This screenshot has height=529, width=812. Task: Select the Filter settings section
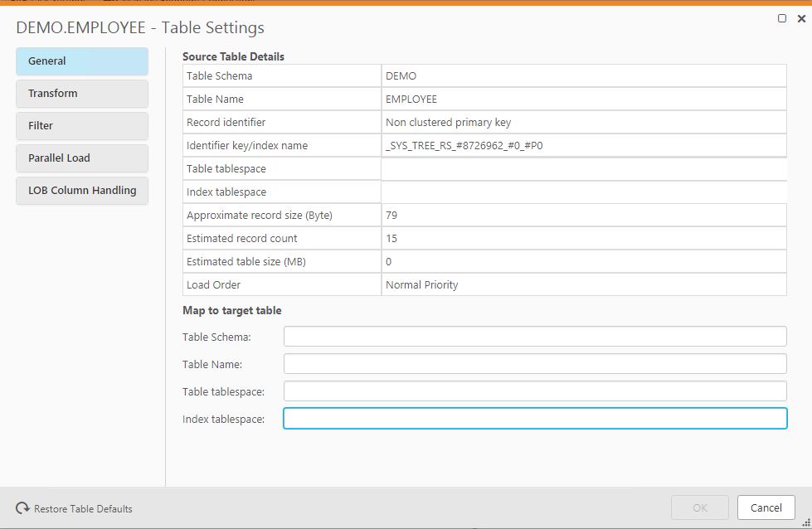(x=81, y=125)
